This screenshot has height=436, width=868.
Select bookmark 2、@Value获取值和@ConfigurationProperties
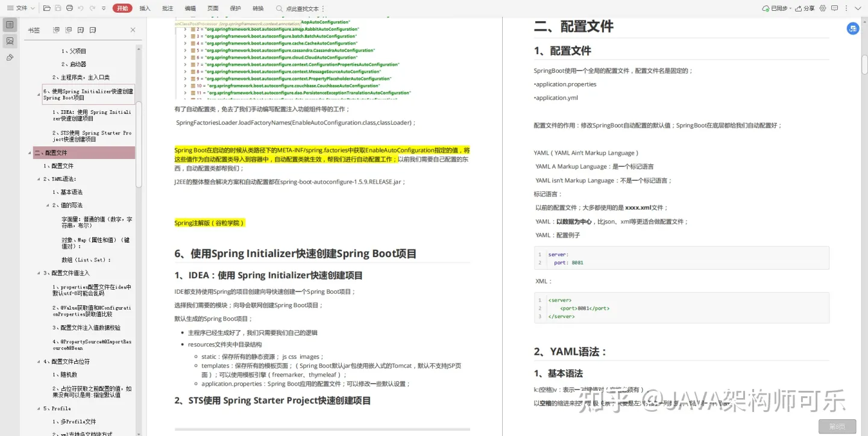coord(92,311)
